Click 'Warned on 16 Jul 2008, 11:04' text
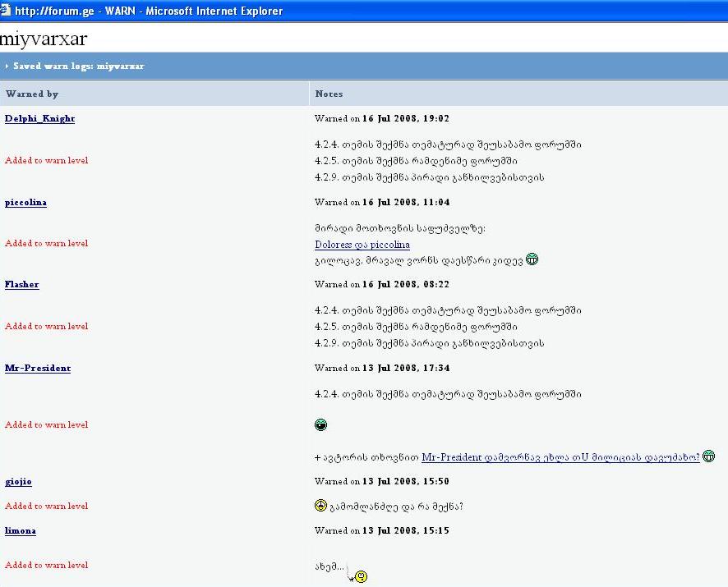Screen dimensions: 728x587 click(x=381, y=202)
